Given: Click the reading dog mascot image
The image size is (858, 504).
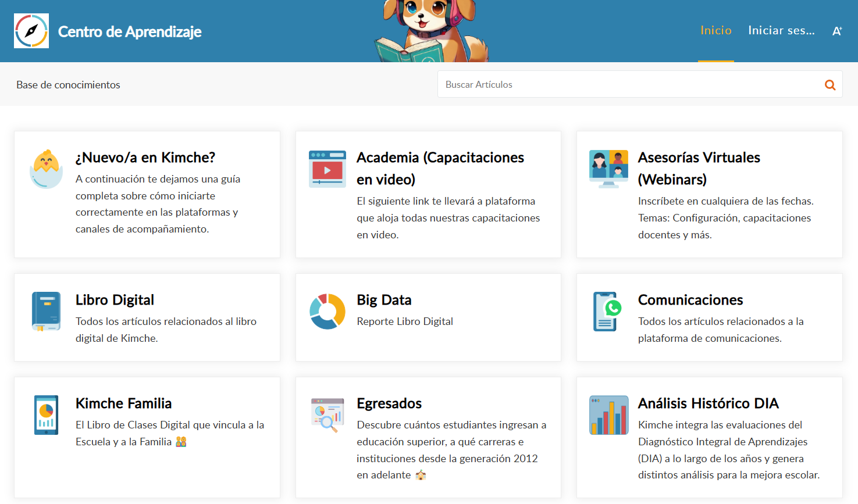Looking at the screenshot, I should pyautogui.click(x=431, y=31).
